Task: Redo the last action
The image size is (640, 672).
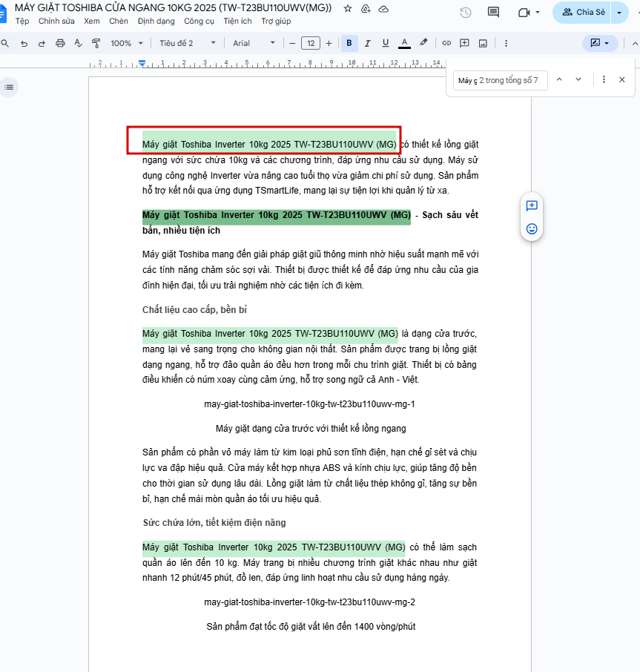Action: coord(42,43)
